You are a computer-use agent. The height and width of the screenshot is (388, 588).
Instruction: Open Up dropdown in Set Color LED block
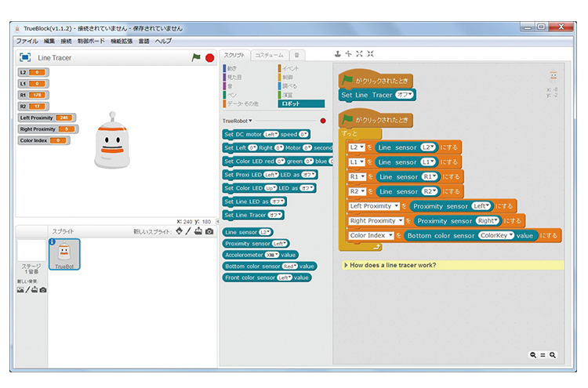click(x=270, y=188)
